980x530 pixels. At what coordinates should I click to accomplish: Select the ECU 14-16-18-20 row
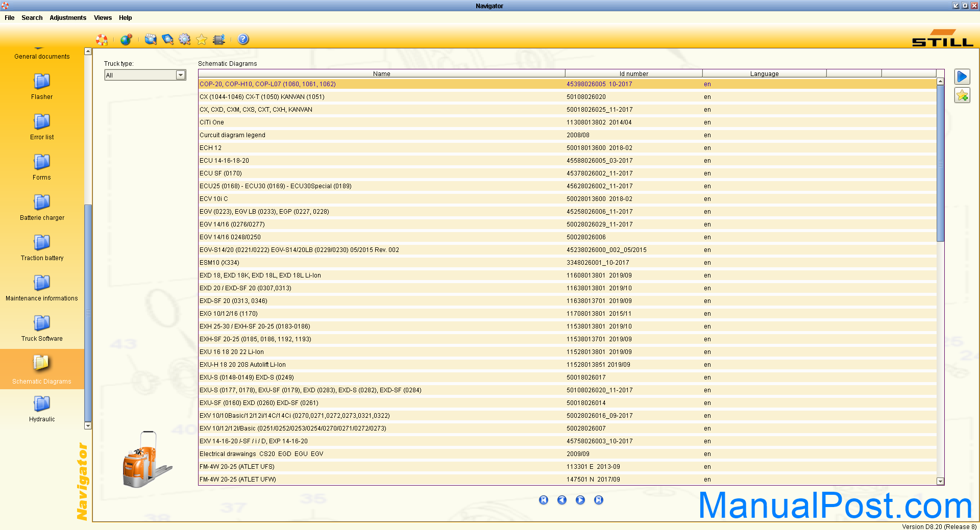click(x=568, y=161)
